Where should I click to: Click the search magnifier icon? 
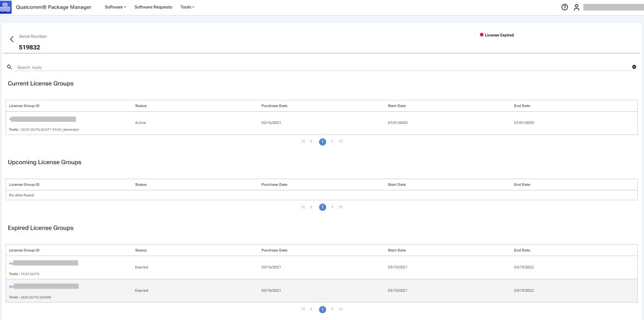pyautogui.click(x=9, y=67)
